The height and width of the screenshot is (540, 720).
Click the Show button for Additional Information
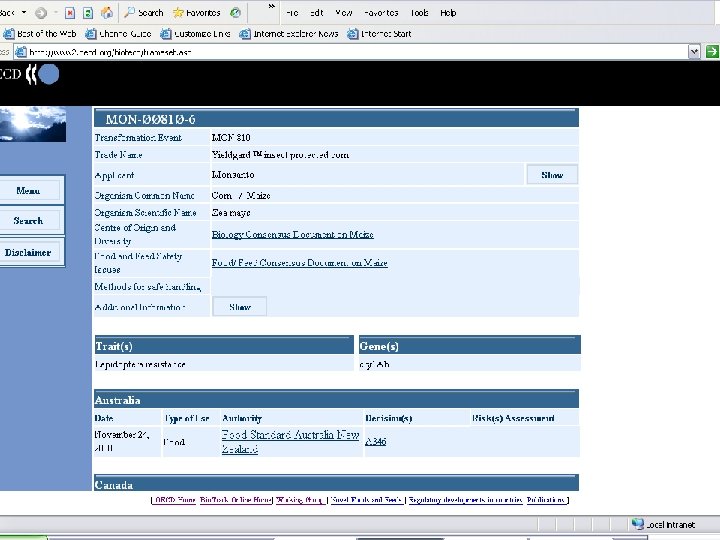coord(240,307)
